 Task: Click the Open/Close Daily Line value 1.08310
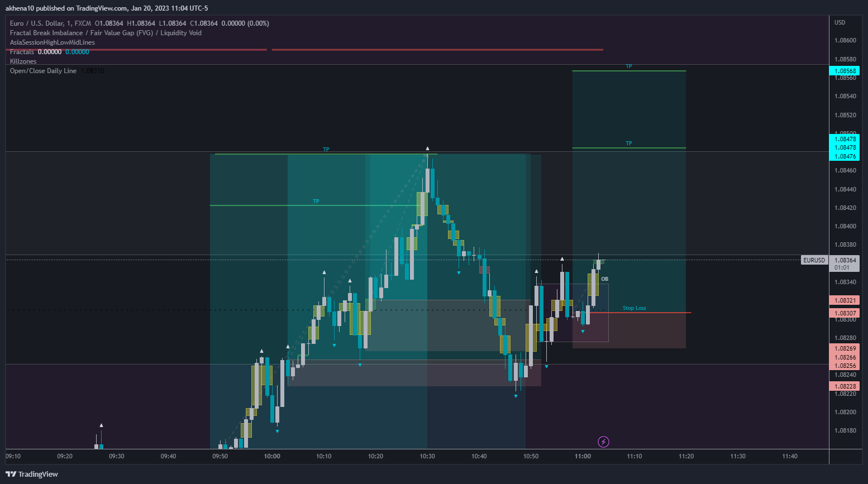pyautogui.click(x=93, y=71)
